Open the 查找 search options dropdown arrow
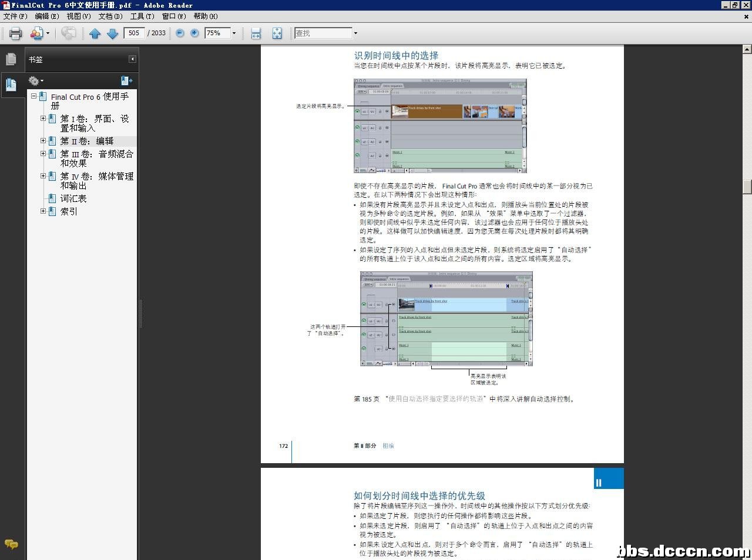 355,33
